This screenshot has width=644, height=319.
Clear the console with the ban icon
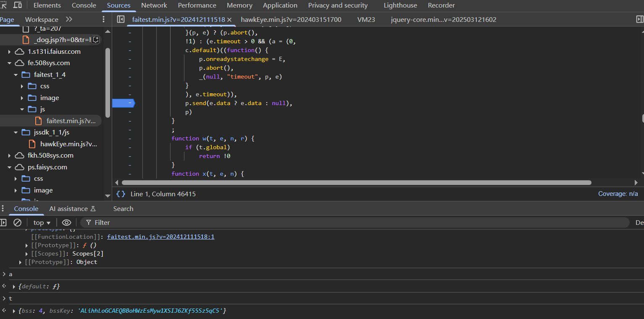17,222
